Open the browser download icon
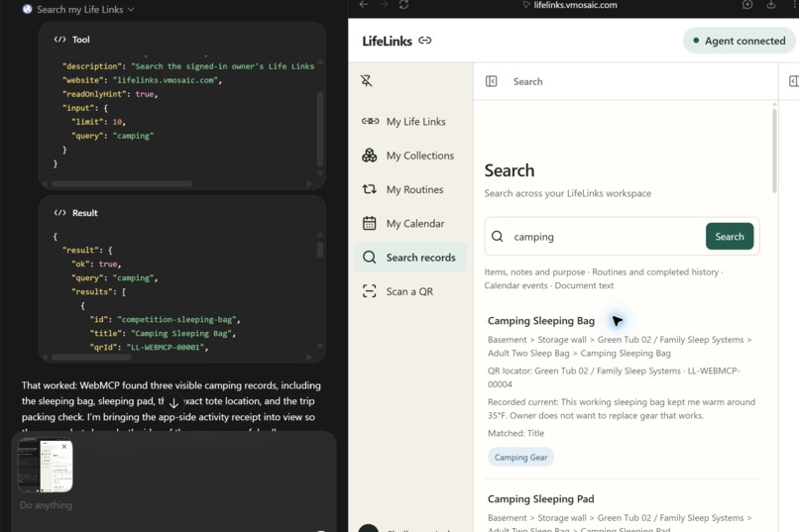Viewport: 799px width, 532px height. pyautogui.click(x=771, y=5)
